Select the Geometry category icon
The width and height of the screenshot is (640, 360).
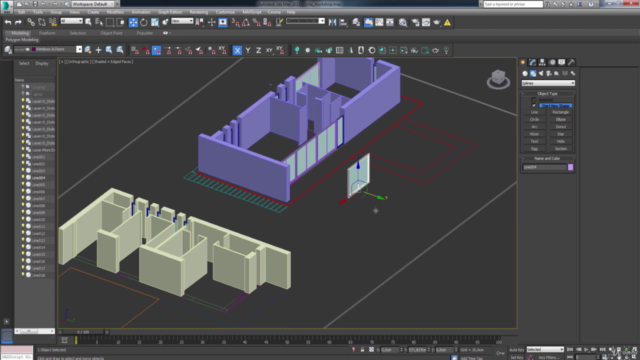pyautogui.click(x=525, y=73)
